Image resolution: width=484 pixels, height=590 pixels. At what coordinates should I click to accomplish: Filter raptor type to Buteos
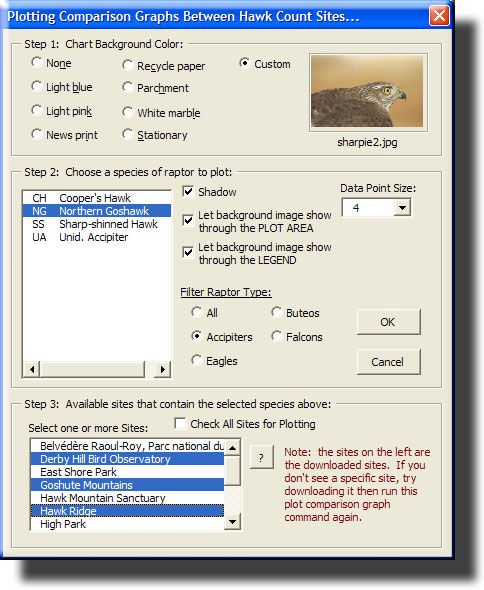point(277,312)
